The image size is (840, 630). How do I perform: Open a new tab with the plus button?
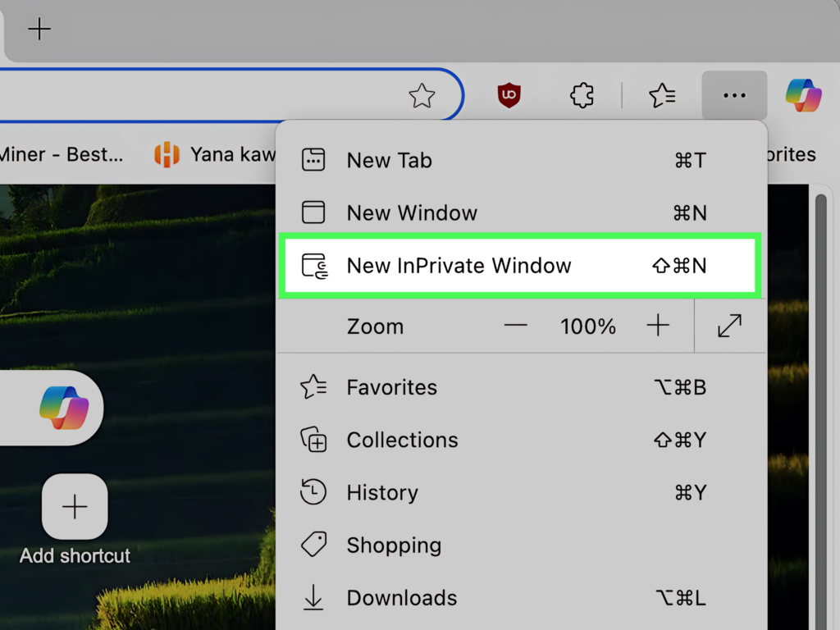(x=39, y=30)
